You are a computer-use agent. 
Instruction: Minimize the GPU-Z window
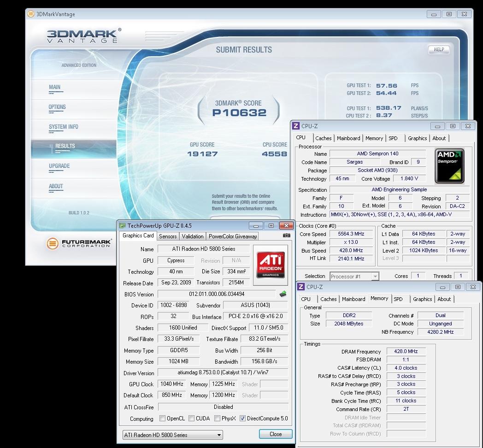[x=256, y=226]
